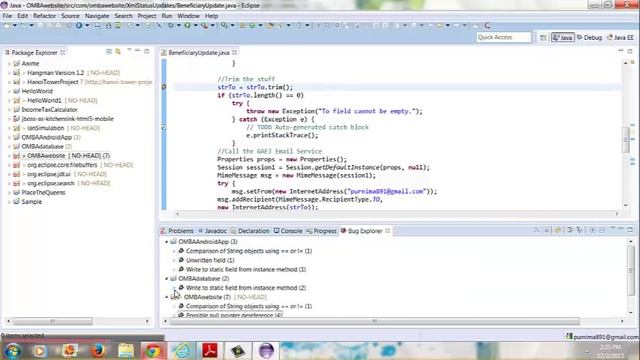640x360 pixels.
Task: Switch to the Java EE perspective
Action: coord(620,38)
